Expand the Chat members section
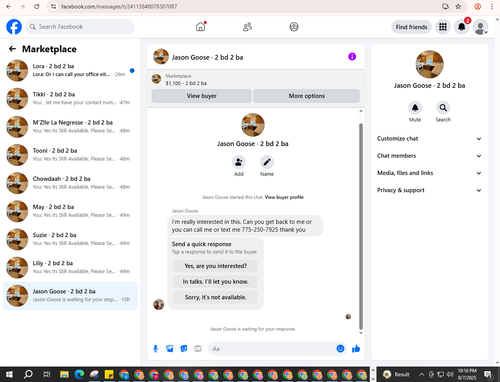 [429, 156]
